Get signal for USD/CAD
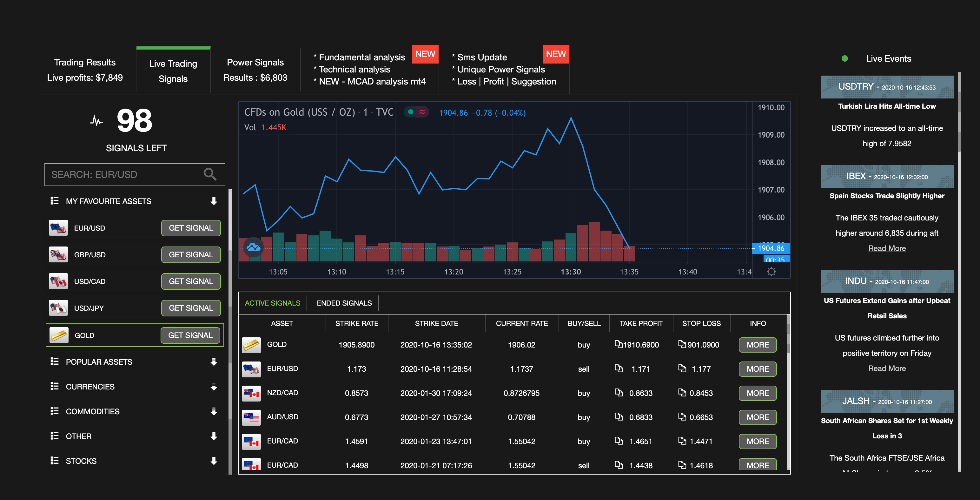The width and height of the screenshot is (980, 500). point(191,281)
